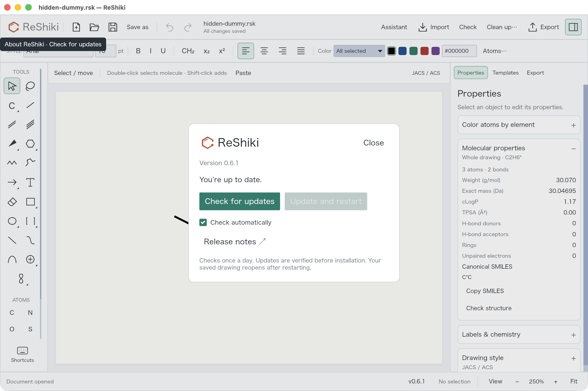The width and height of the screenshot is (588, 391).
Task: Open the Release notes link
Action: (234, 241)
